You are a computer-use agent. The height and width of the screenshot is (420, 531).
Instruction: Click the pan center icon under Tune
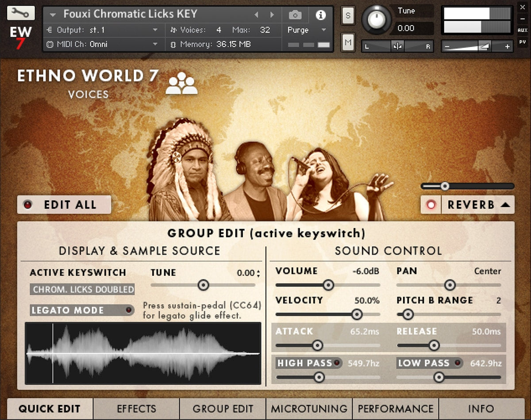[x=397, y=46]
